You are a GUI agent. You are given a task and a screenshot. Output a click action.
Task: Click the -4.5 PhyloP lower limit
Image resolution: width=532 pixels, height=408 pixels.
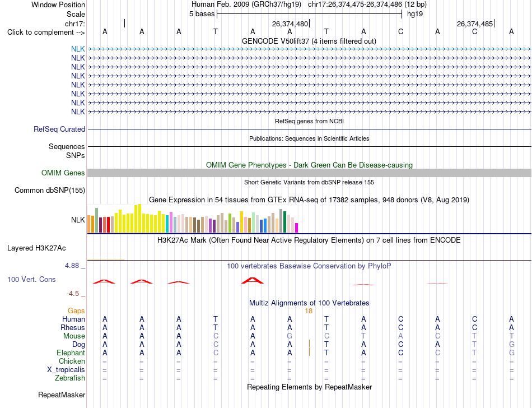pyautogui.click(x=73, y=294)
